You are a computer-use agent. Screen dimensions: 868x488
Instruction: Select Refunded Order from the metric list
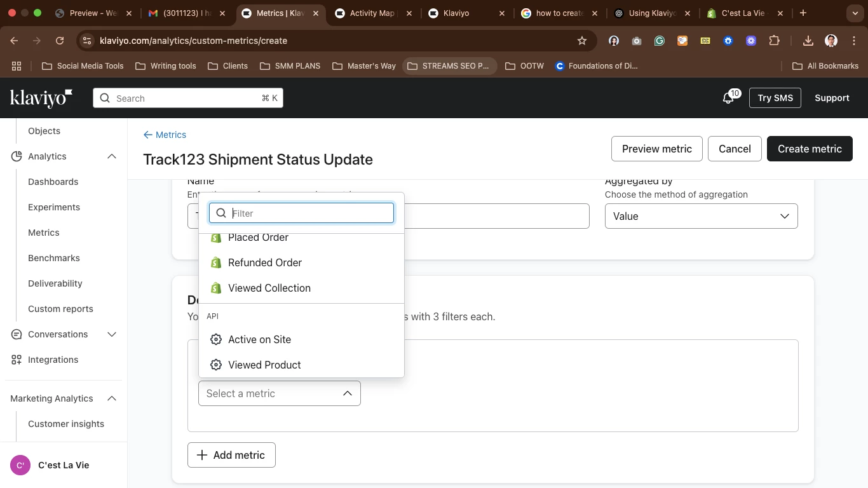point(301,262)
